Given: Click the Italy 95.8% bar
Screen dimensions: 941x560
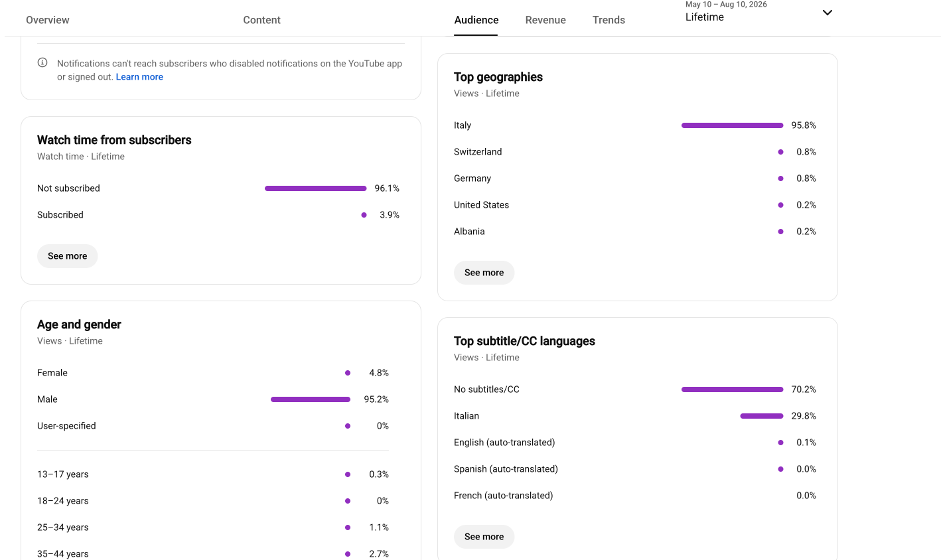Looking at the screenshot, I should point(733,125).
